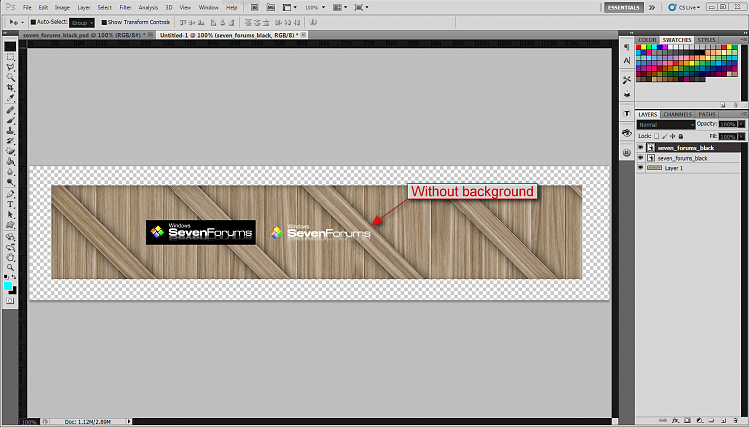This screenshot has height=427, width=750.
Task: Select the Eyedropper tool
Action: click(x=10, y=99)
